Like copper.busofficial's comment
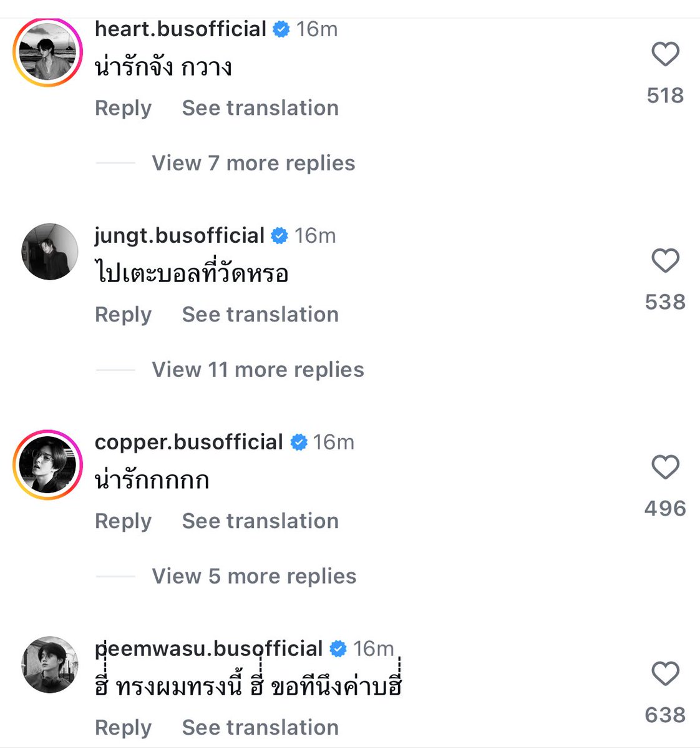The height and width of the screenshot is (749, 700). (665, 468)
